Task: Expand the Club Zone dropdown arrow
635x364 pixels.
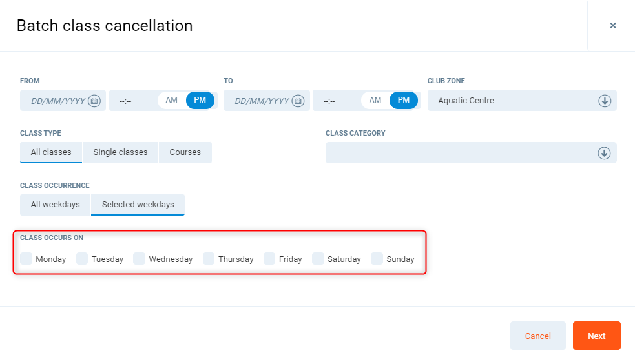Action: click(604, 101)
